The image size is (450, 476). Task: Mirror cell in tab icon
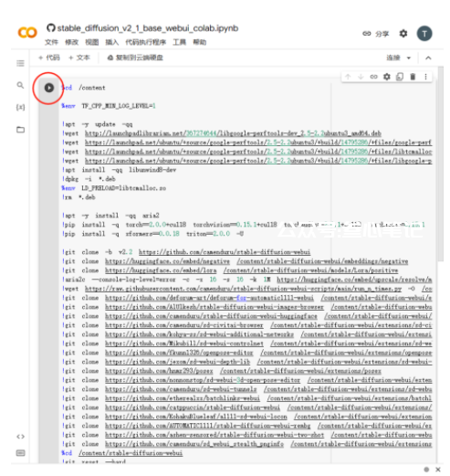(x=400, y=77)
